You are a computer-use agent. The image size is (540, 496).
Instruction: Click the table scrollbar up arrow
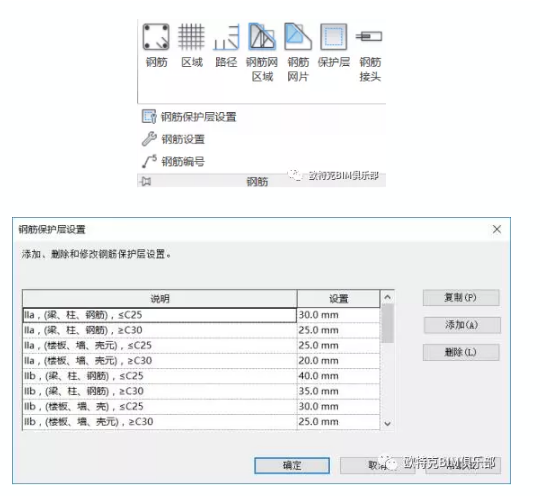click(387, 297)
